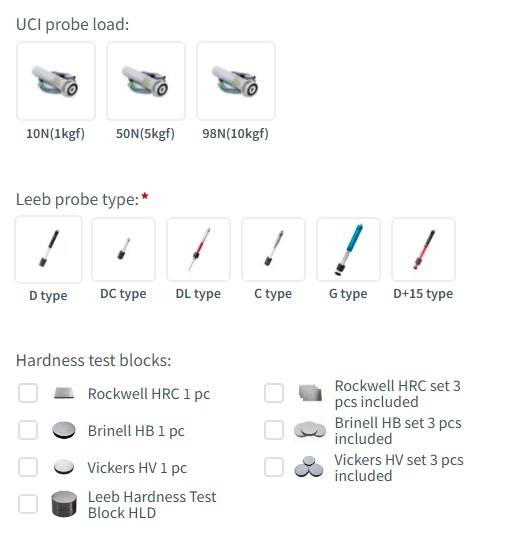510x533 pixels.
Task: Click the Leeb Hardness Test Block image
Action: pos(64,504)
